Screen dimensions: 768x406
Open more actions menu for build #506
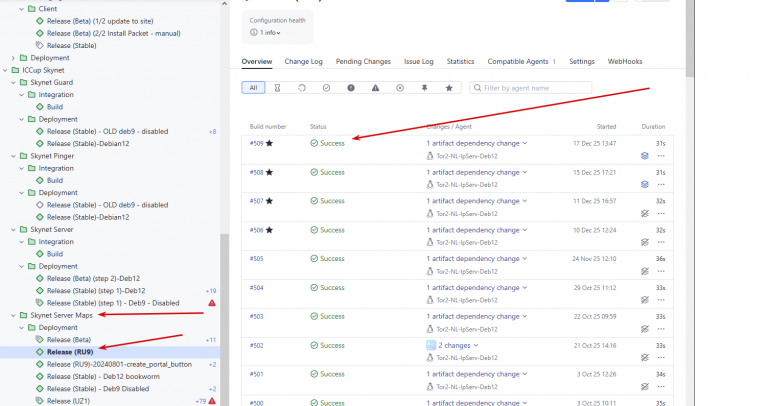pyautogui.click(x=661, y=242)
